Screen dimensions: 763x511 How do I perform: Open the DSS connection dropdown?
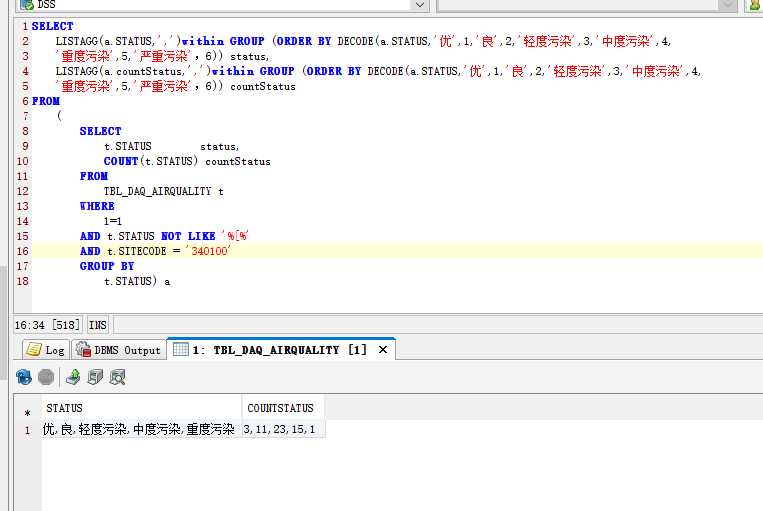(x=419, y=5)
